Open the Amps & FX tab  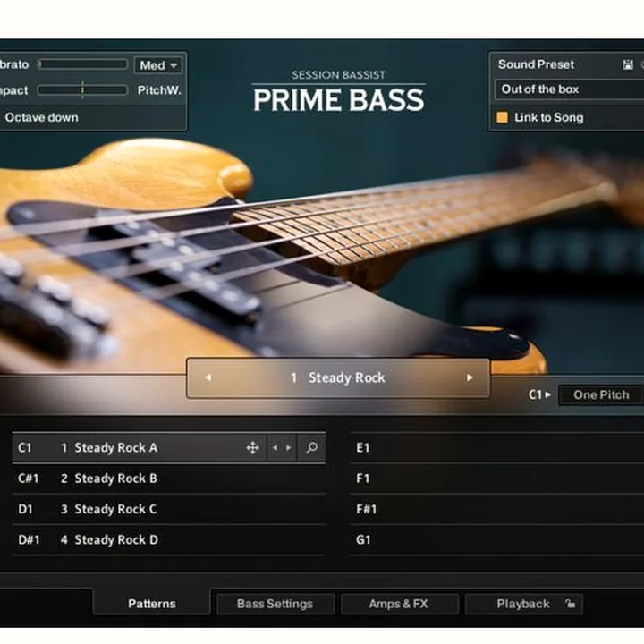coord(398,604)
